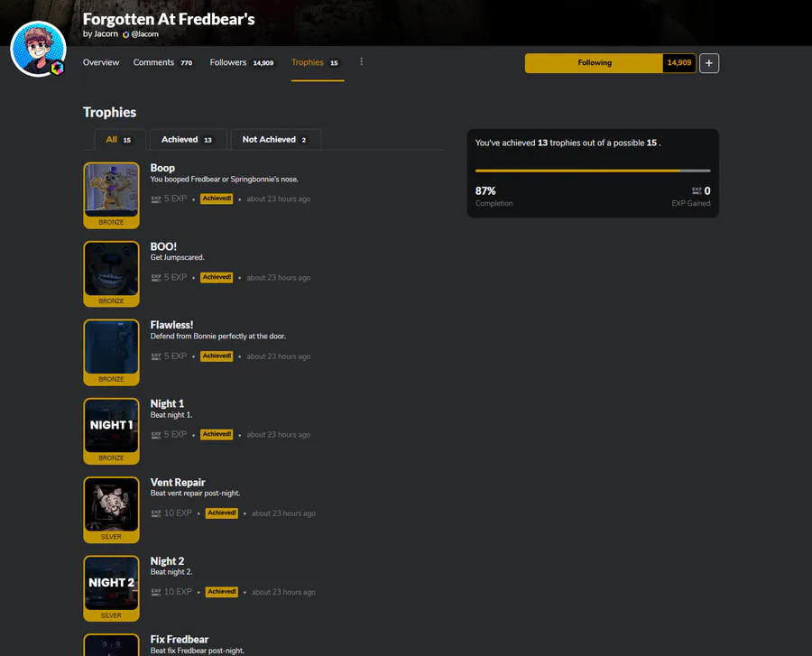The width and height of the screenshot is (812, 656).
Task: Open Jacorn's profile avatar
Action: (38, 50)
